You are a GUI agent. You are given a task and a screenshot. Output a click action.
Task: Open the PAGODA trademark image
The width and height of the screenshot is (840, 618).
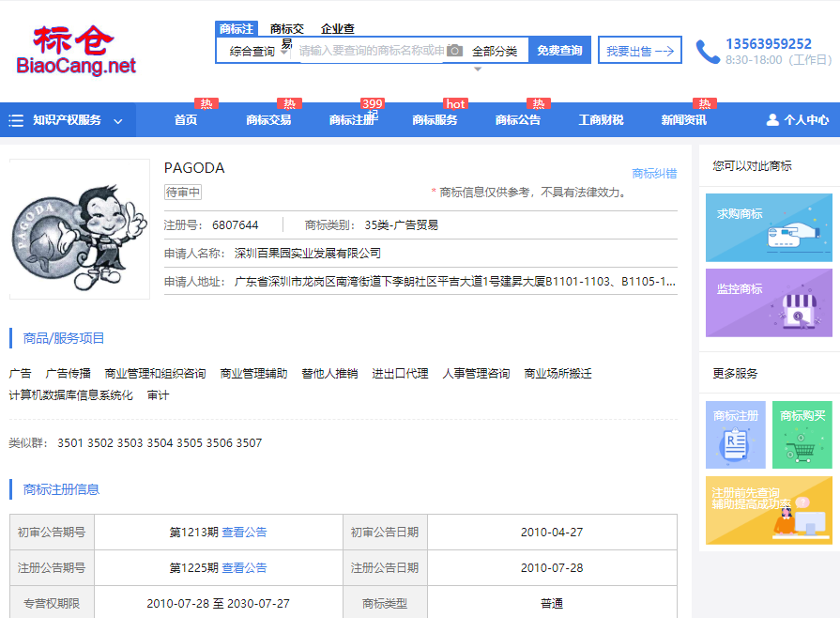79,229
